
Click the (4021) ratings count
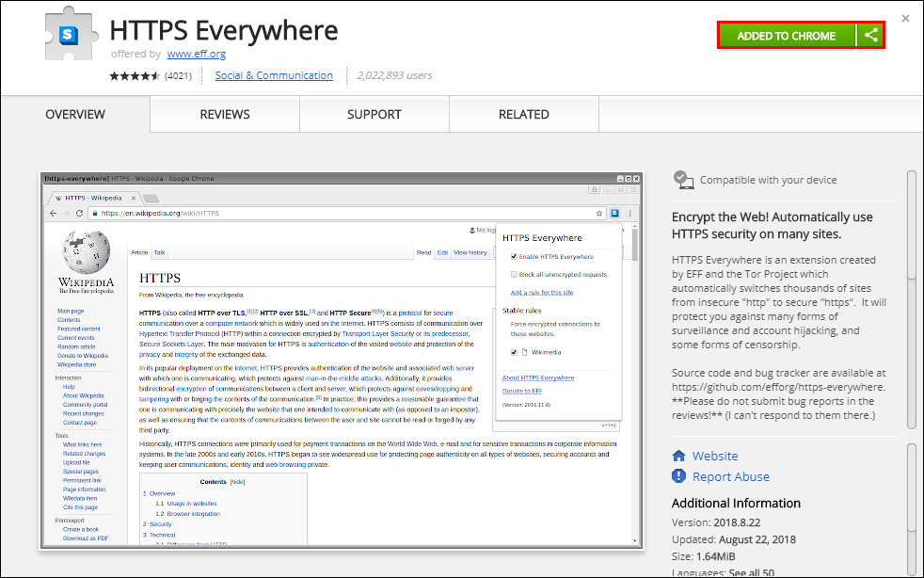[x=178, y=75]
